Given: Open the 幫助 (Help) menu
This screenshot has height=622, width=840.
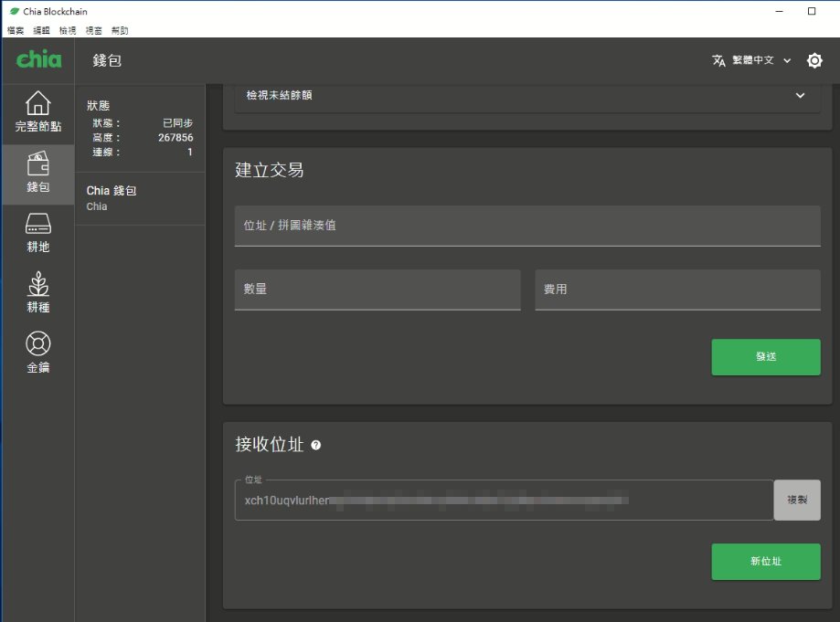Looking at the screenshot, I should 120,30.
